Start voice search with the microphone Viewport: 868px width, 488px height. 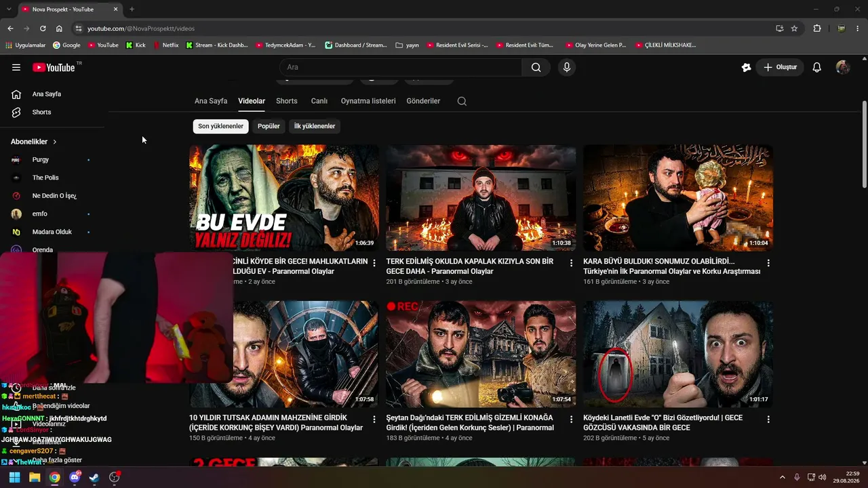pyautogui.click(x=567, y=67)
